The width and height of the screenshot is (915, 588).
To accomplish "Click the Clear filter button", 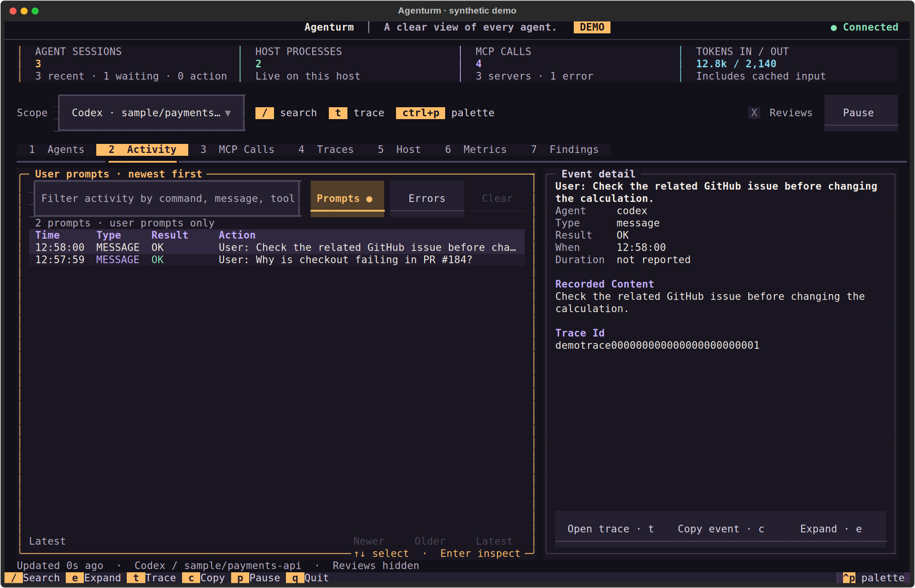I will pos(497,199).
